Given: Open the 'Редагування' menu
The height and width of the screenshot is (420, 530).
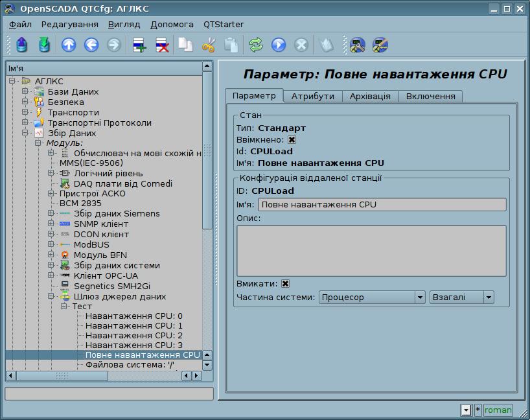Looking at the screenshot, I should coord(69,24).
